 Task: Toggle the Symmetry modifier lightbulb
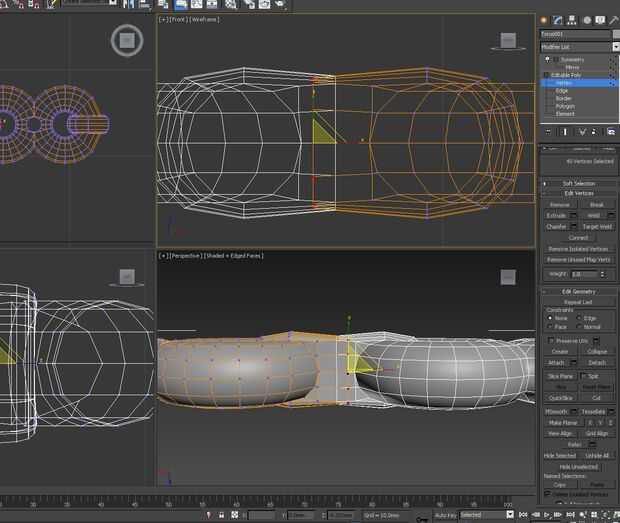click(547, 59)
